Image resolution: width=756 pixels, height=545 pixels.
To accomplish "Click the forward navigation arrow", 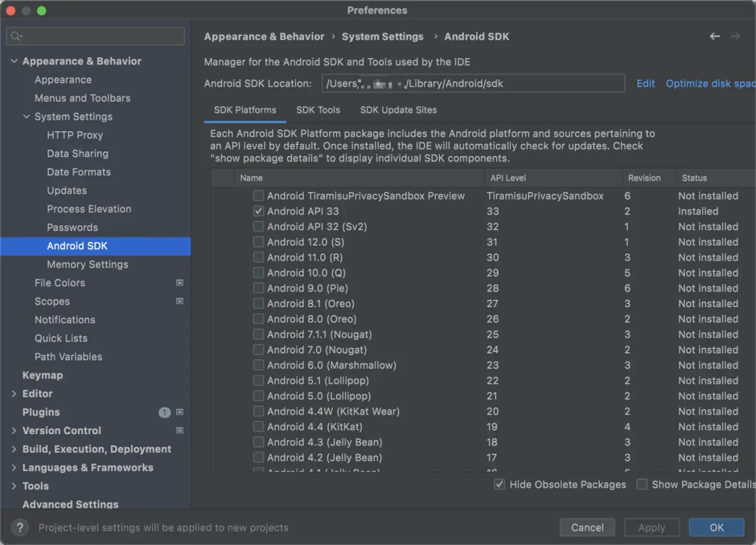I will pos(735,37).
